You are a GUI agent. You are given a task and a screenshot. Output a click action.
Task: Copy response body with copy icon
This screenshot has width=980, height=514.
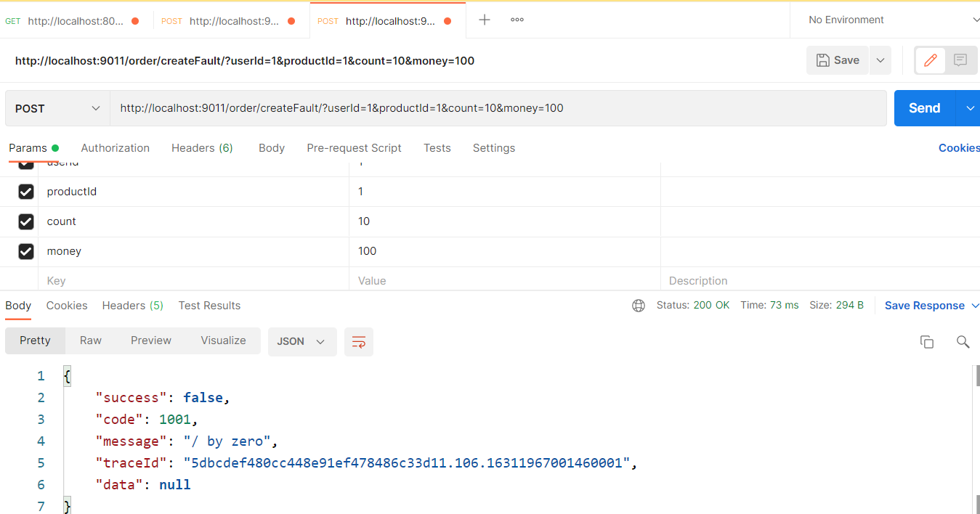(x=927, y=342)
